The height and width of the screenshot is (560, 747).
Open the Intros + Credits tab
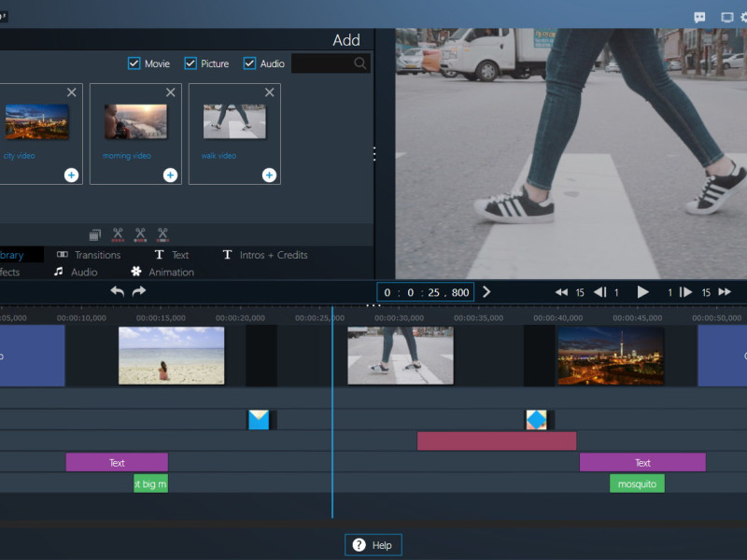(x=265, y=255)
